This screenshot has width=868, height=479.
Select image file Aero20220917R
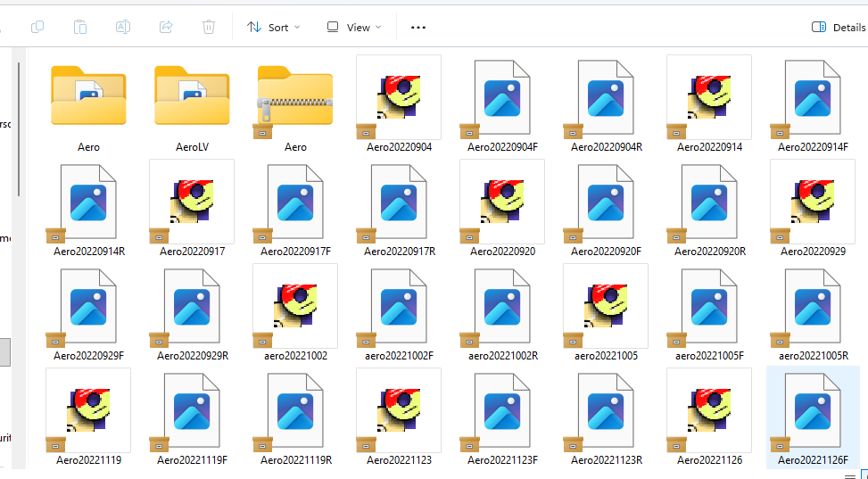[399, 210]
